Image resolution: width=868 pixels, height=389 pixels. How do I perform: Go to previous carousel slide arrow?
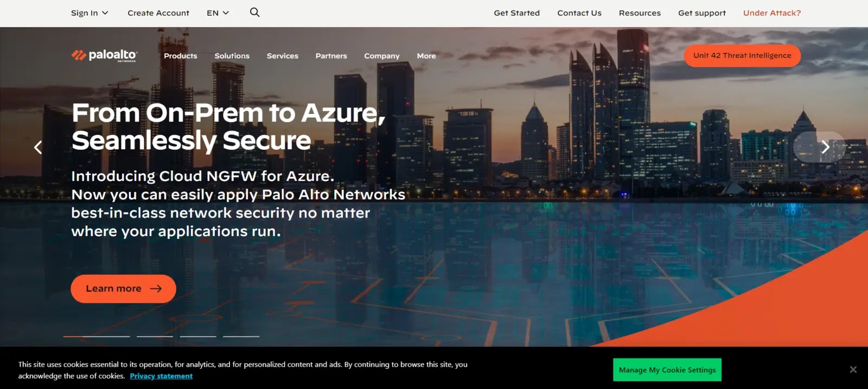pos(38,147)
